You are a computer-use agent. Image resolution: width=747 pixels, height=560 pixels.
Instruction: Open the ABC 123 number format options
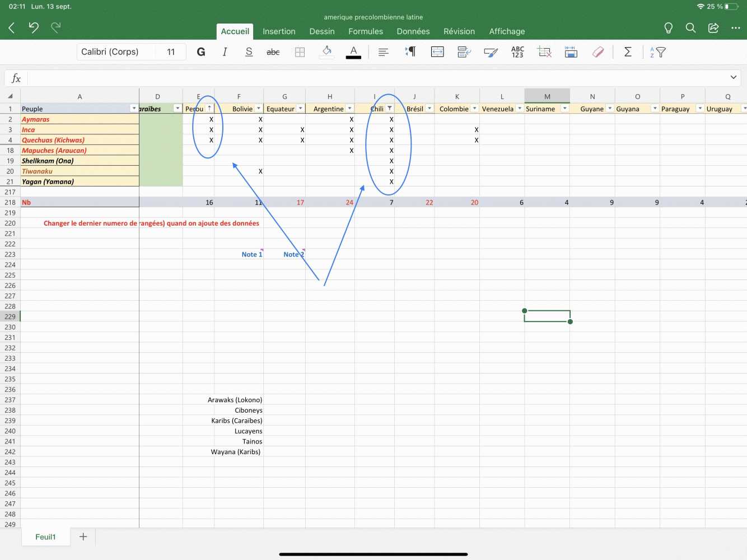pyautogui.click(x=517, y=52)
